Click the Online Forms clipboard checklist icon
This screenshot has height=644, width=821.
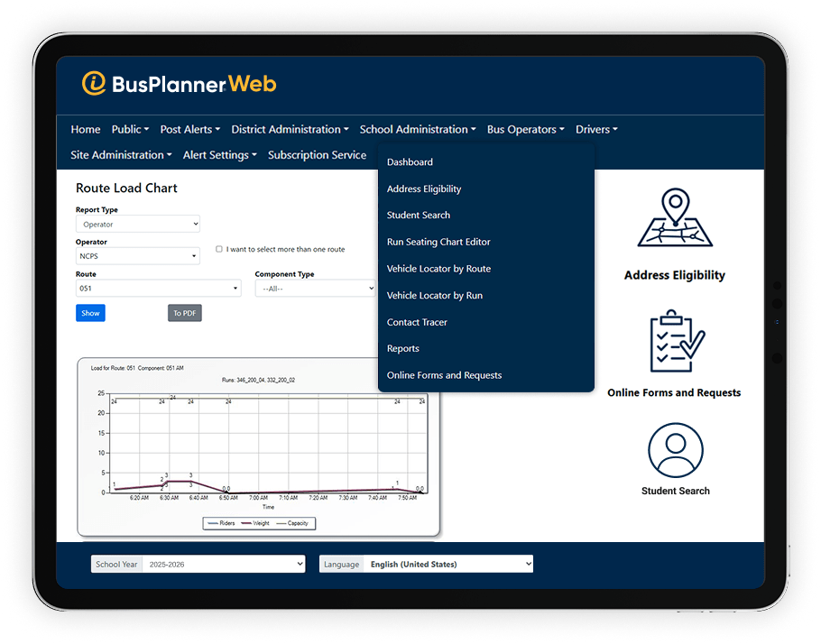675,343
